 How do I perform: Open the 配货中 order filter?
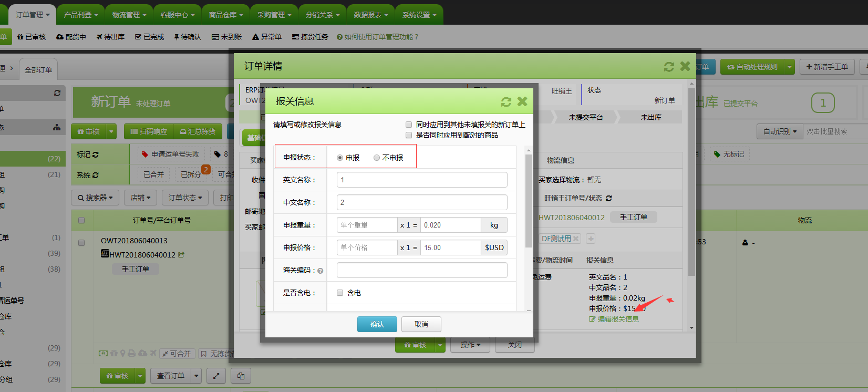coord(71,37)
